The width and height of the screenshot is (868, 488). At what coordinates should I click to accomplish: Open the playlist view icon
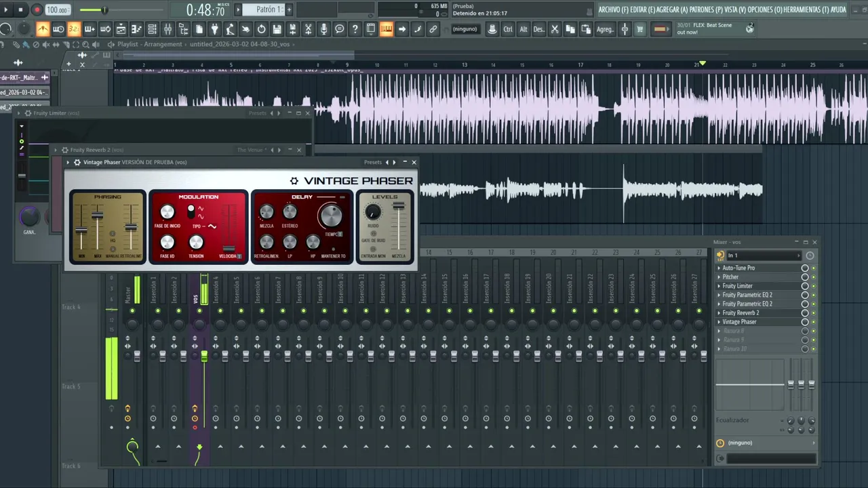click(121, 28)
